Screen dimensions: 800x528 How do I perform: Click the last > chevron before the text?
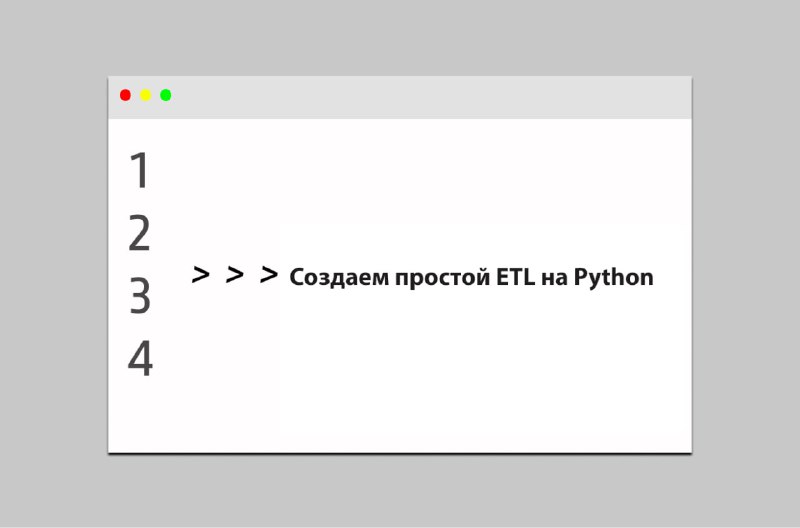click(269, 274)
